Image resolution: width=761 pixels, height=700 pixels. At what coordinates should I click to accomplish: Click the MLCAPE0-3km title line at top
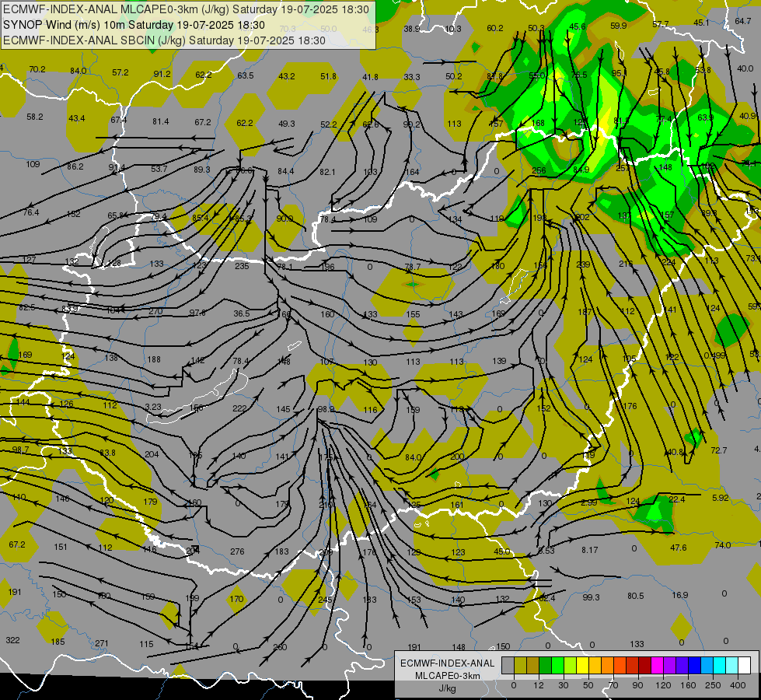tap(186, 9)
